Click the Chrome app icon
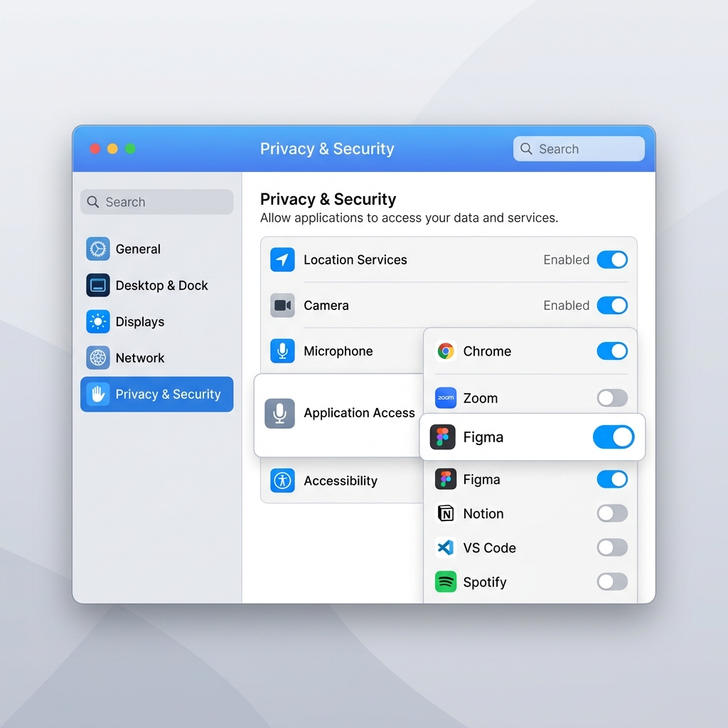The height and width of the screenshot is (728, 728). coord(446,351)
